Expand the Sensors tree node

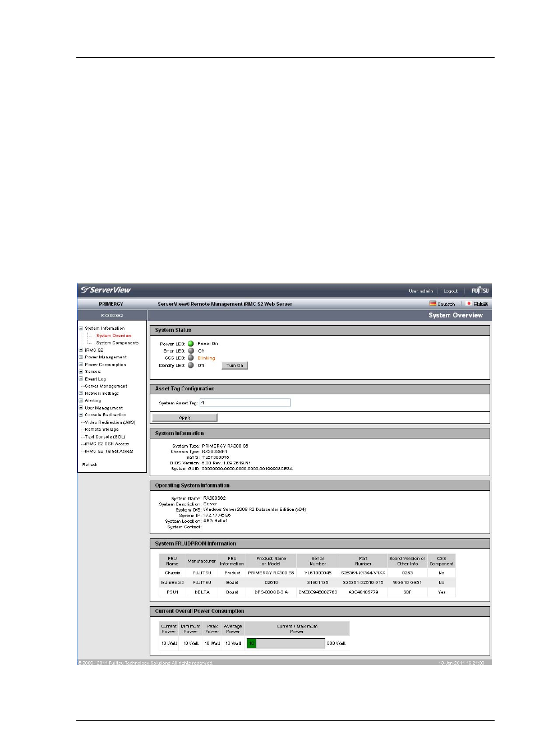pyautogui.click(x=81, y=372)
